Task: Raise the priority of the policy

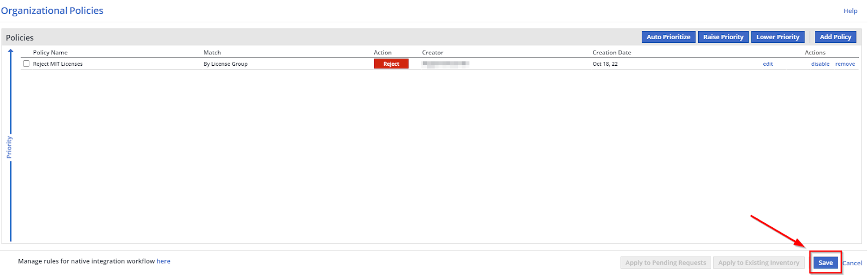Action: [723, 37]
